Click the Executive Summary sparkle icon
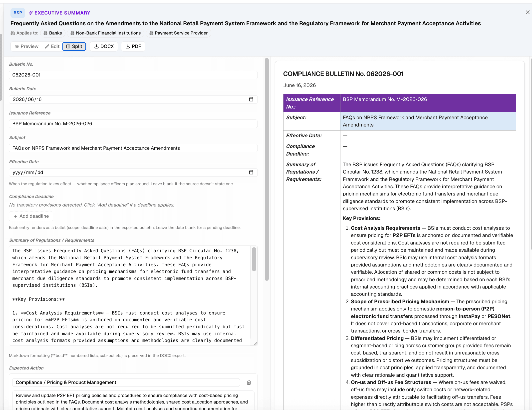Image resolution: width=532 pixels, height=410 pixels. [31, 13]
